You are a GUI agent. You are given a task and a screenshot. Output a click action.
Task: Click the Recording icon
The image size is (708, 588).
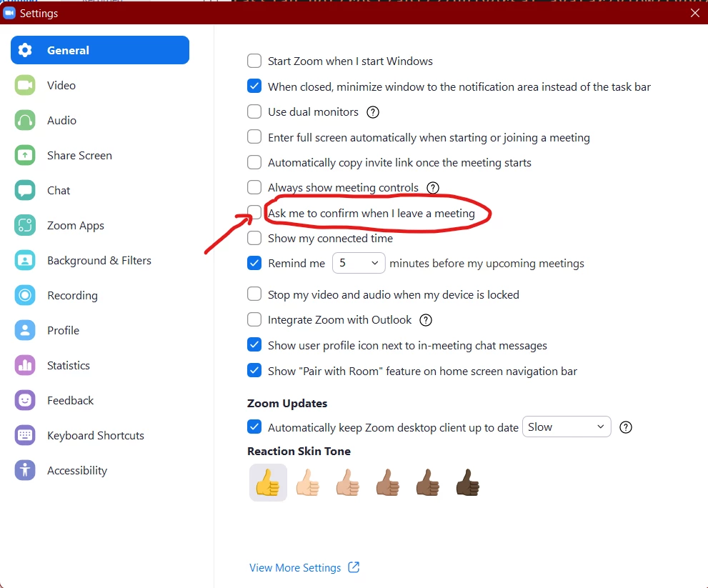coord(25,295)
